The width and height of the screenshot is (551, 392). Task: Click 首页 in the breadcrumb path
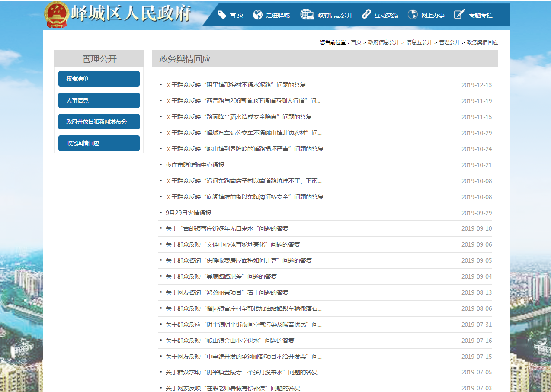pyautogui.click(x=356, y=42)
